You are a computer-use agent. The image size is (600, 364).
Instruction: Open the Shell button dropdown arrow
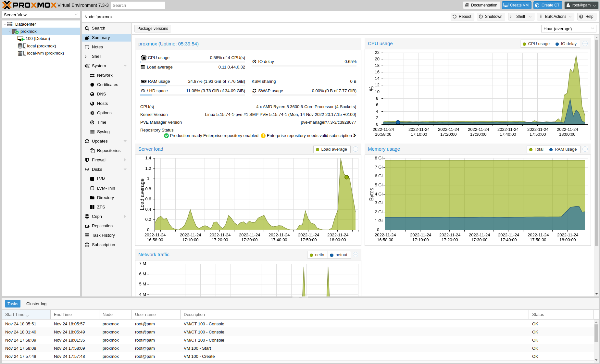point(530,17)
